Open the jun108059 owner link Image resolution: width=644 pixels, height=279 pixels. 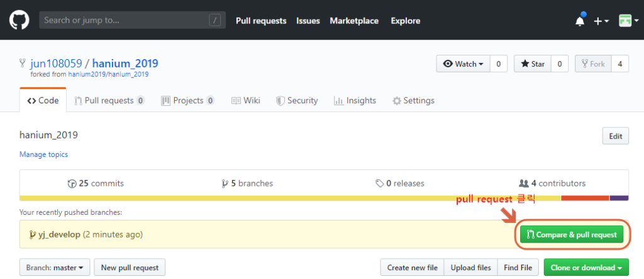pos(56,64)
